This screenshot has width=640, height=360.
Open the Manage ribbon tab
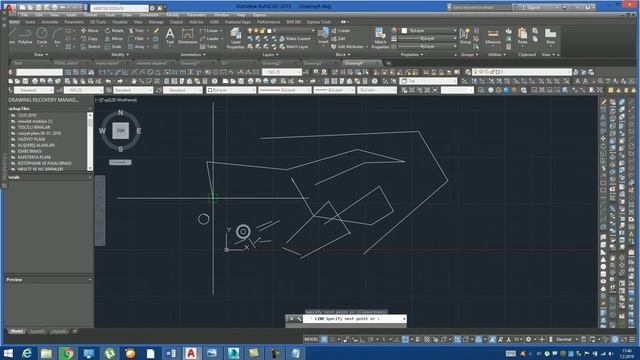pyautogui.click(x=156, y=22)
